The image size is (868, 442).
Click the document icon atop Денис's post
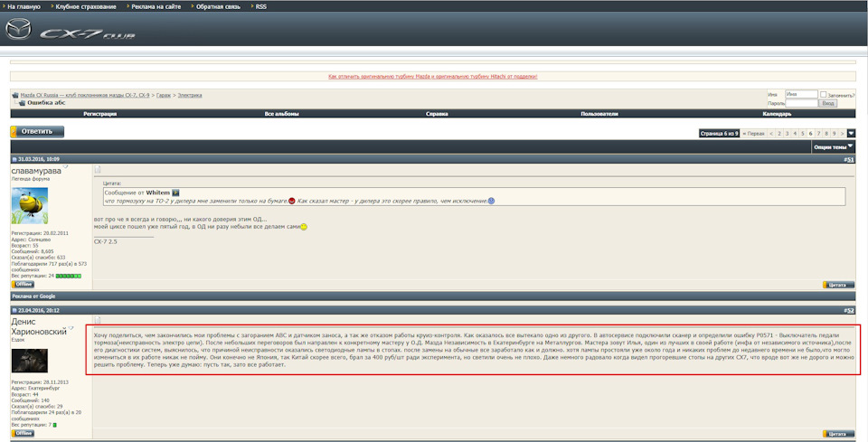99,320
